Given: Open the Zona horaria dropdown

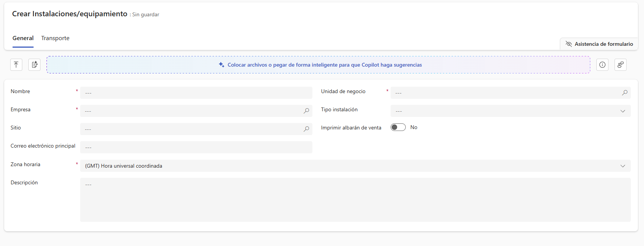Looking at the screenshot, I should [622, 166].
